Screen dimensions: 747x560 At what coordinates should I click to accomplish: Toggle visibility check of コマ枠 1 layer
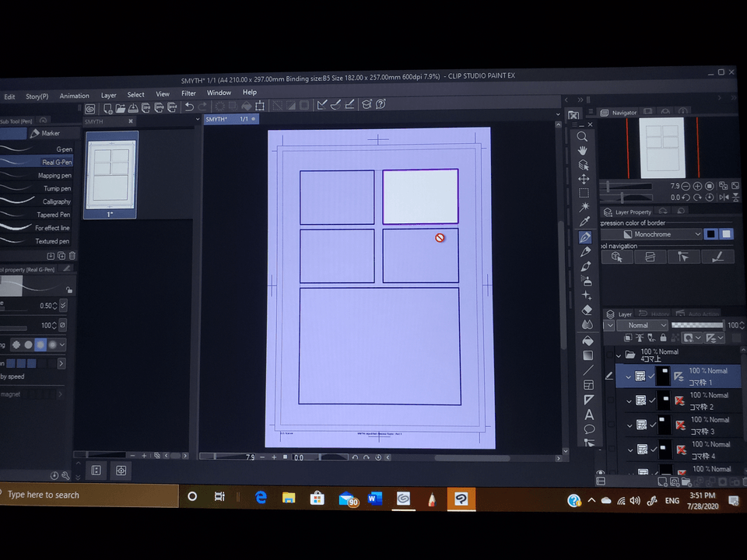pos(651,376)
